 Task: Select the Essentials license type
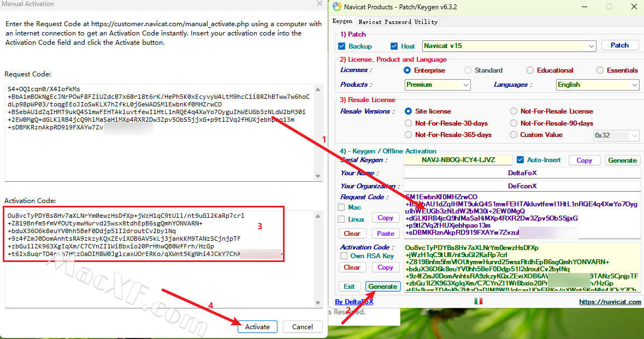(600, 70)
